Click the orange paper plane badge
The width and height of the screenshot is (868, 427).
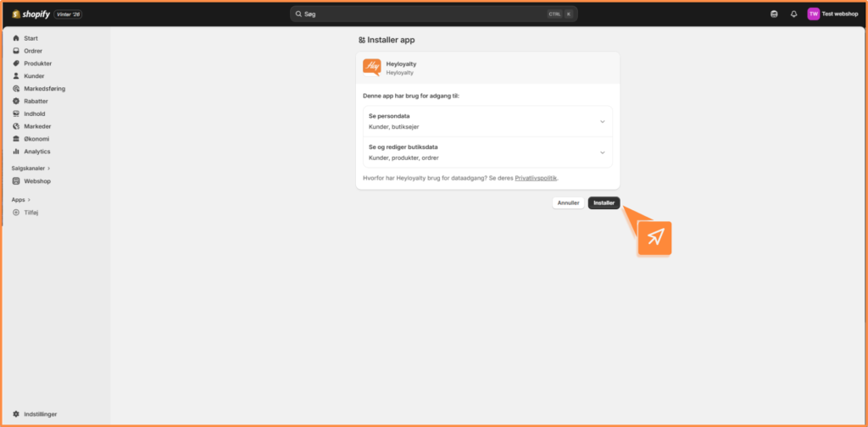(654, 238)
